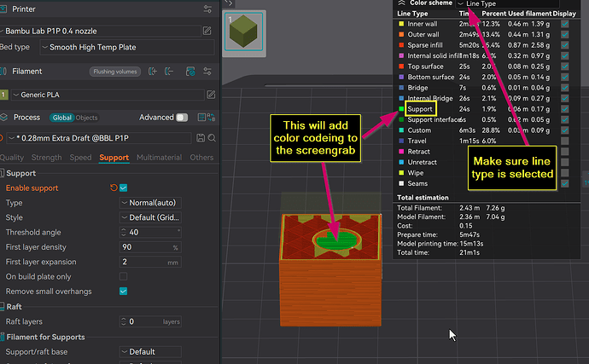Uncheck Enable support checkbox
The width and height of the screenshot is (589, 364).
[x=123, y=188]
